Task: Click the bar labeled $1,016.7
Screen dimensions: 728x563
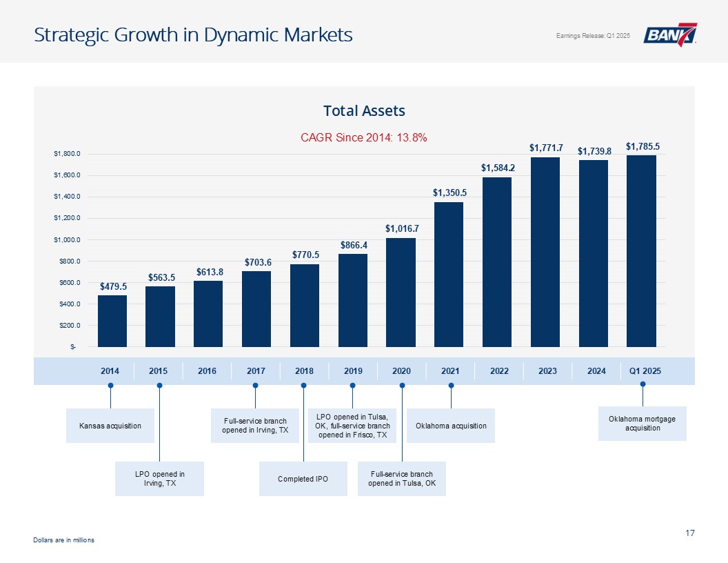Action: (x=401, y=292)
